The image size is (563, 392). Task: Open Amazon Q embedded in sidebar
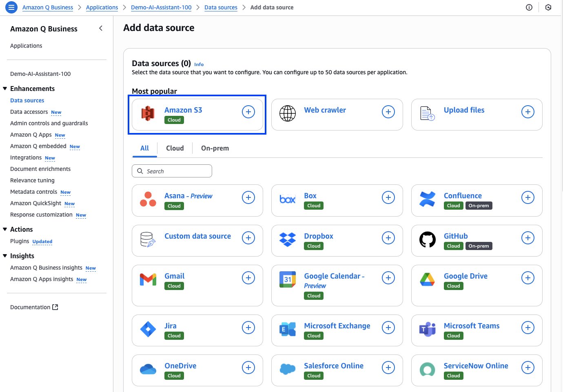[x=38, y=146]
